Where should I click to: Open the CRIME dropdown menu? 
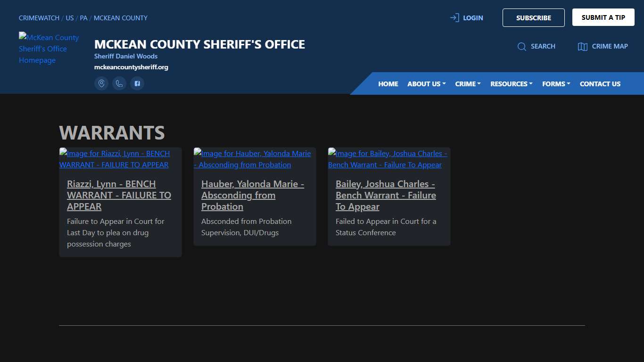(x=467, y=83)
